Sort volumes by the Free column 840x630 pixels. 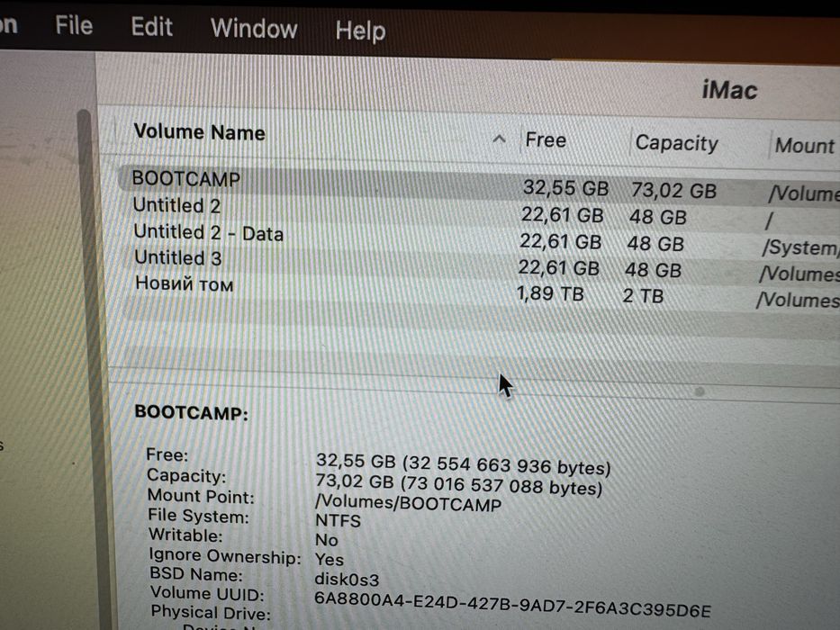[x=546, y=139]
